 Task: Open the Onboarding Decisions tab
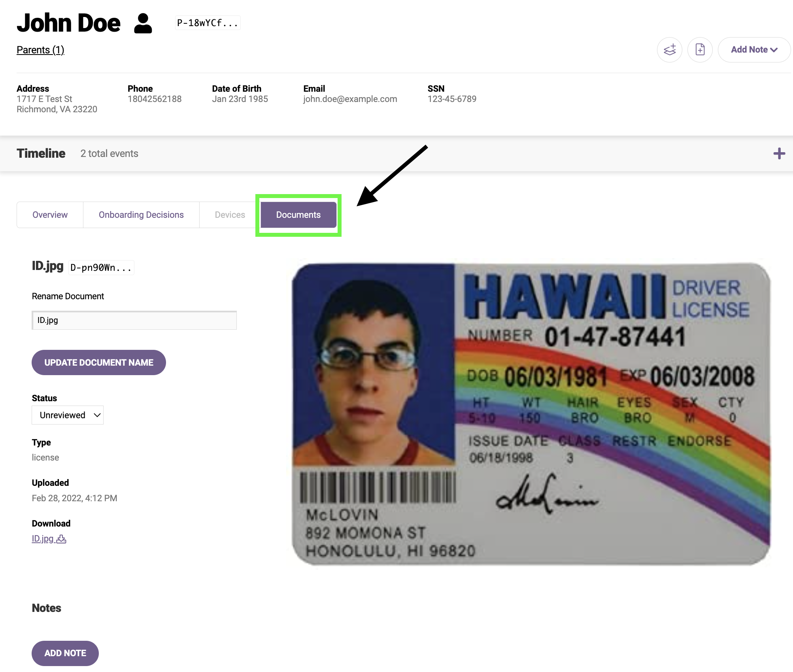click(141, 215)
